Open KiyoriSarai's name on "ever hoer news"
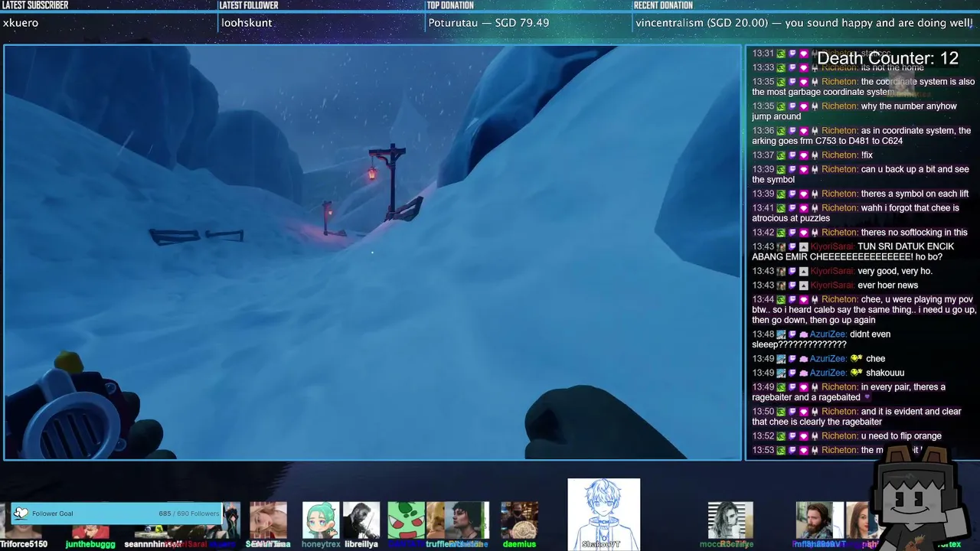Image resolution: width=980 pixels, height=551 pixels. coord(831,285)
